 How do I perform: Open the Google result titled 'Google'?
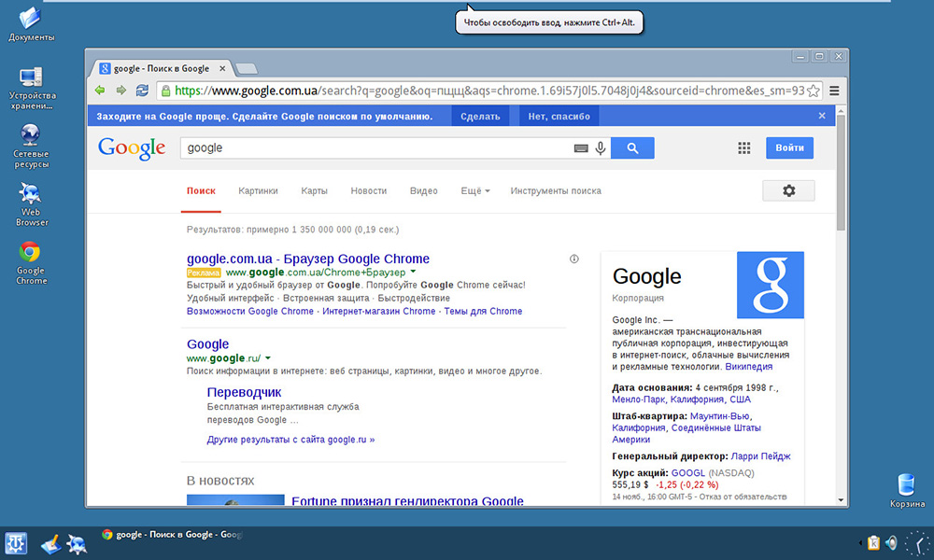pyautogui.click(x=208, y=344)
